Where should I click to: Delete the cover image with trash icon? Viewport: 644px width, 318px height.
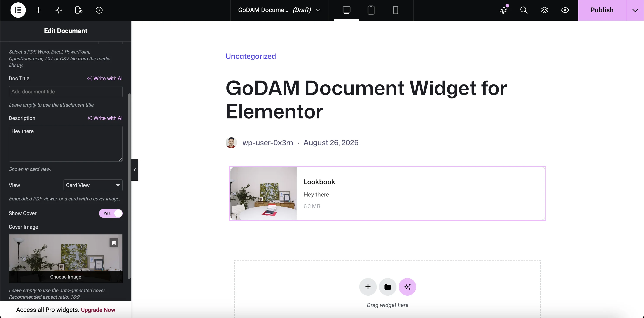(114, 243)
